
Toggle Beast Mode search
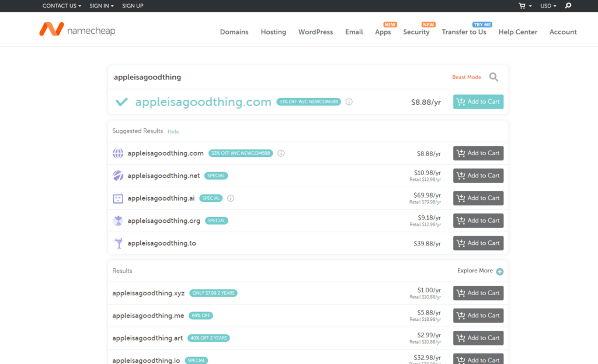[x=467, y=77]
